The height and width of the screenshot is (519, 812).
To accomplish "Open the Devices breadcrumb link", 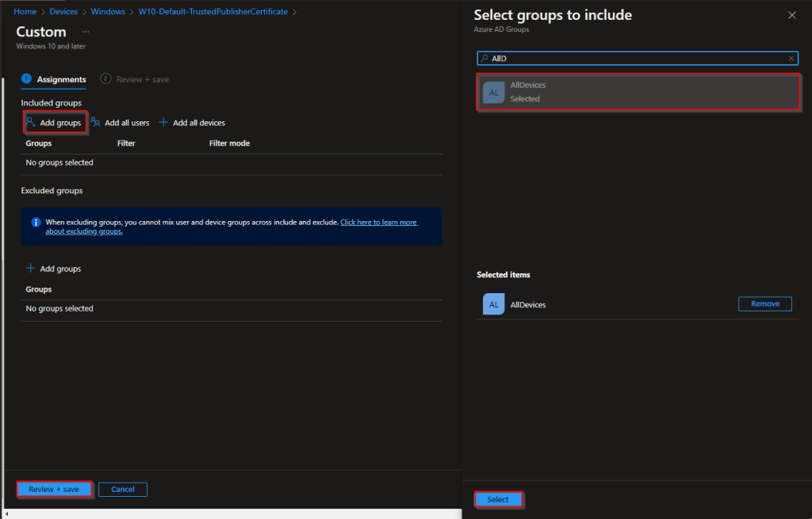I will [64, 12].
